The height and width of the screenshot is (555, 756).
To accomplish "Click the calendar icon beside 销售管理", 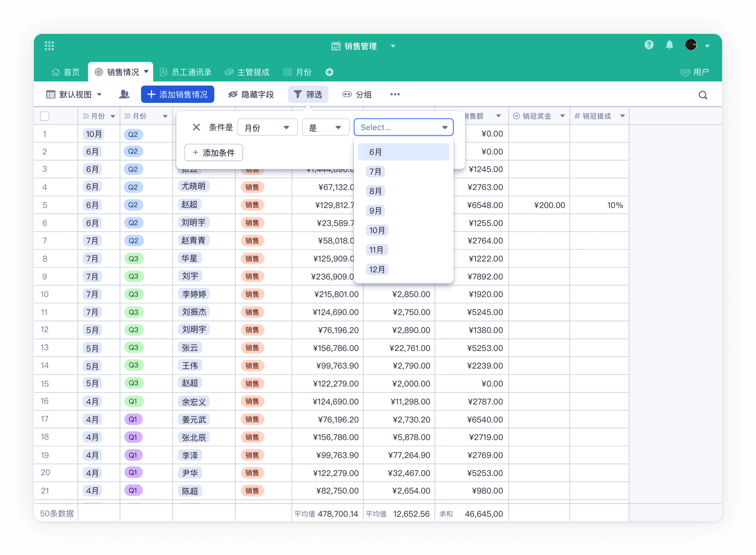I will (x=335, y=46).
